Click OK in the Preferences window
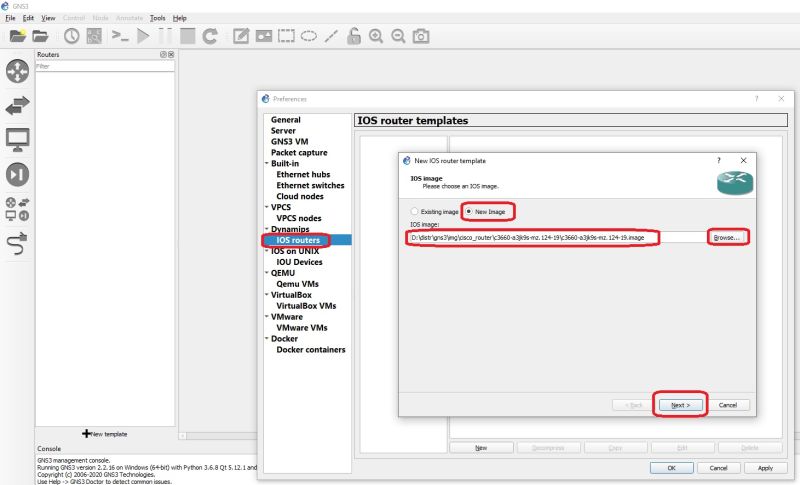 (671, 468)
